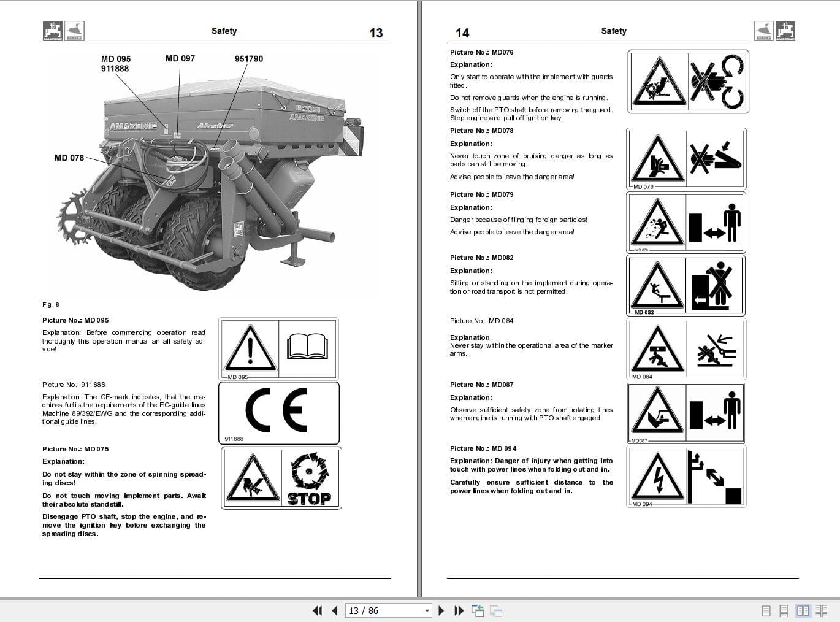Click the MD 095 warning pictogram

[279, 348]
